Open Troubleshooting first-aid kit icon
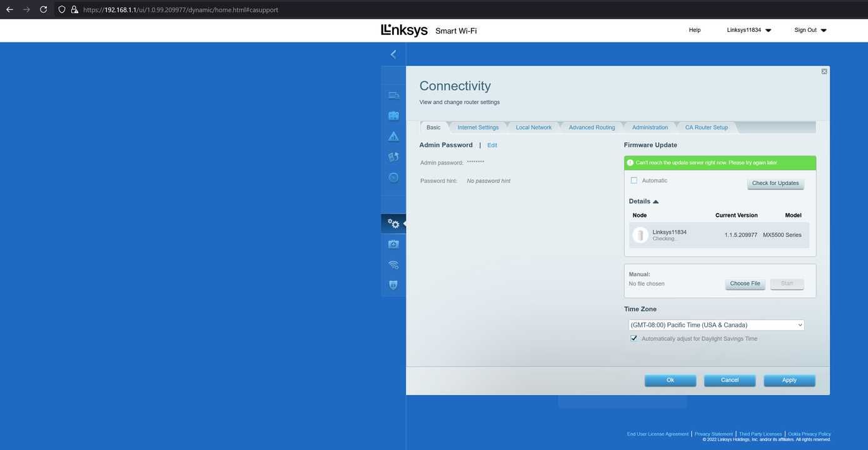Screen dimensions: 868x450 [393, 244]
